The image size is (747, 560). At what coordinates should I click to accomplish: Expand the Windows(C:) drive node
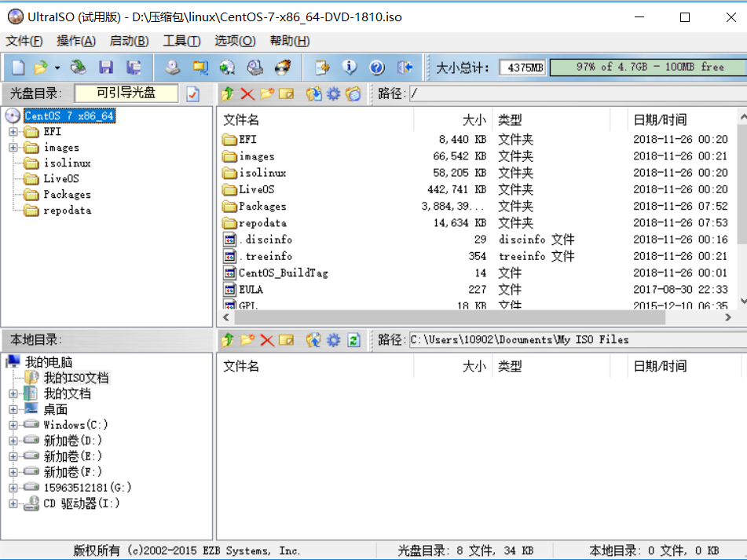[13, 425]
